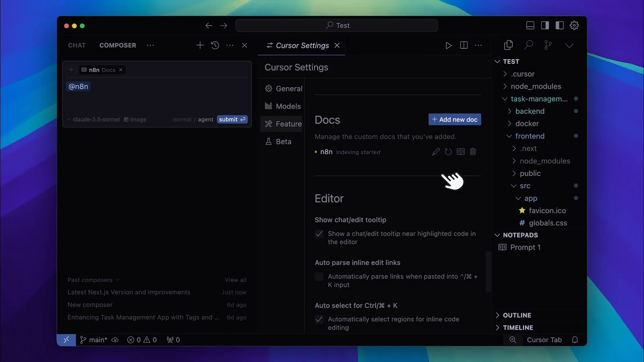Click the reindex refresh icon for n8n doc
Viewport: 644px width, 362px height.
448,152
